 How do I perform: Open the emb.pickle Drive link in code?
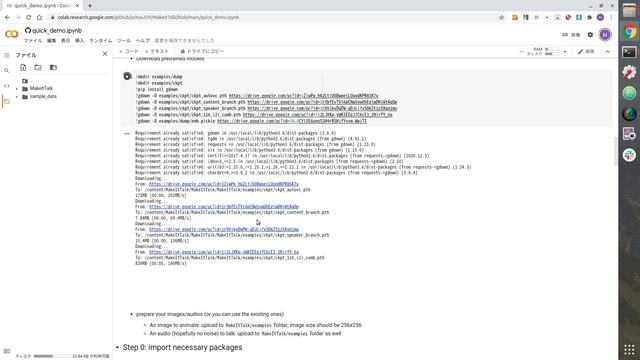pos(292,121)
